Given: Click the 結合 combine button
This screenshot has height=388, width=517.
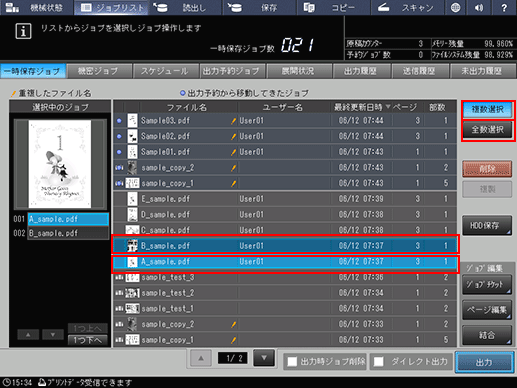Looking at the screenshot, I should point(487,335).
